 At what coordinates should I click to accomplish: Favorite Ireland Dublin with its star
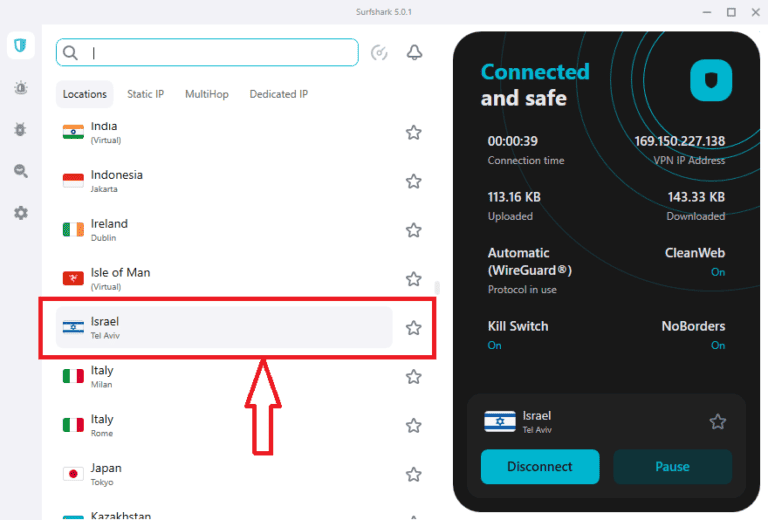(413, 230)
